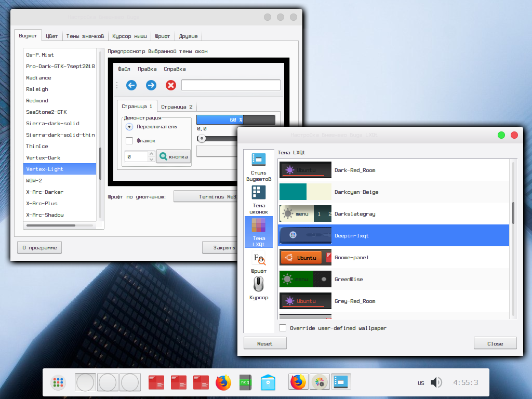Select the Gnome-panel theme
Screen dimensions: 532x399
394,258
